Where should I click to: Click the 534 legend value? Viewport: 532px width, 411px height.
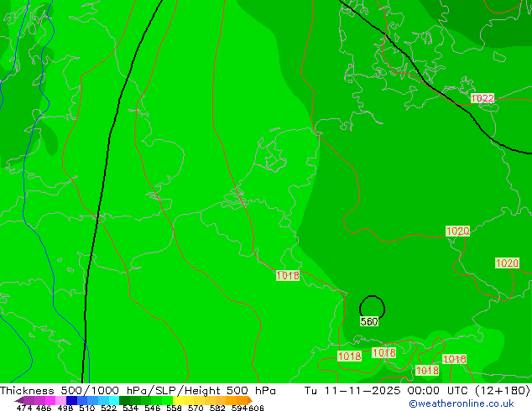click(130, 408)
